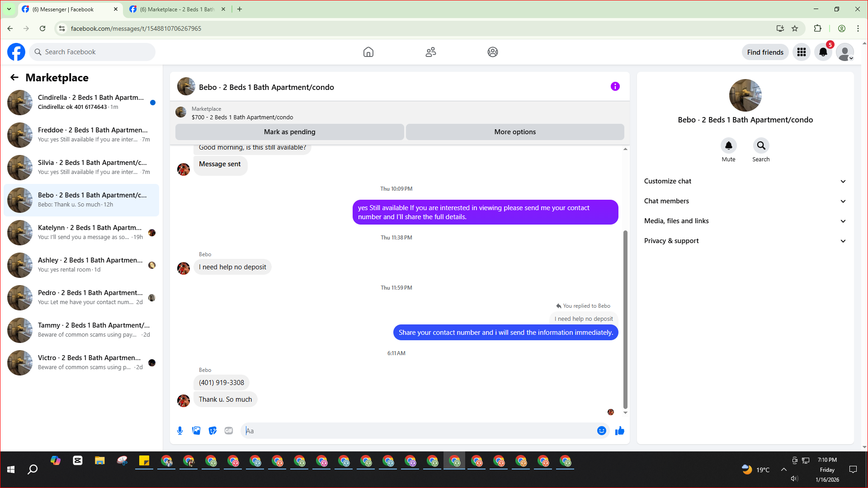Click Mark as pending button
868x488 pixels.
pos(289,132)
